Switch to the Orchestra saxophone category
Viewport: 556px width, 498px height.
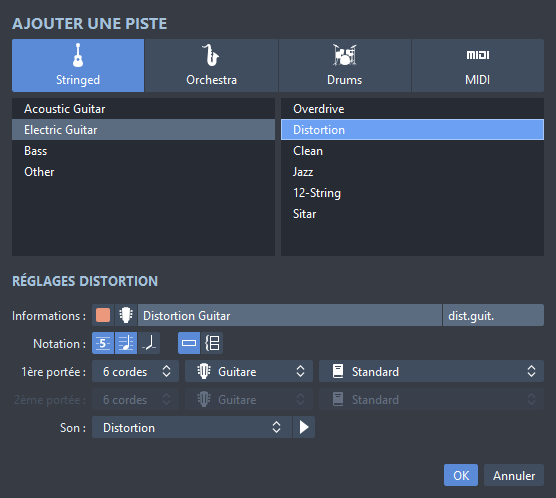pyautogui.click(x=211, y=66)
